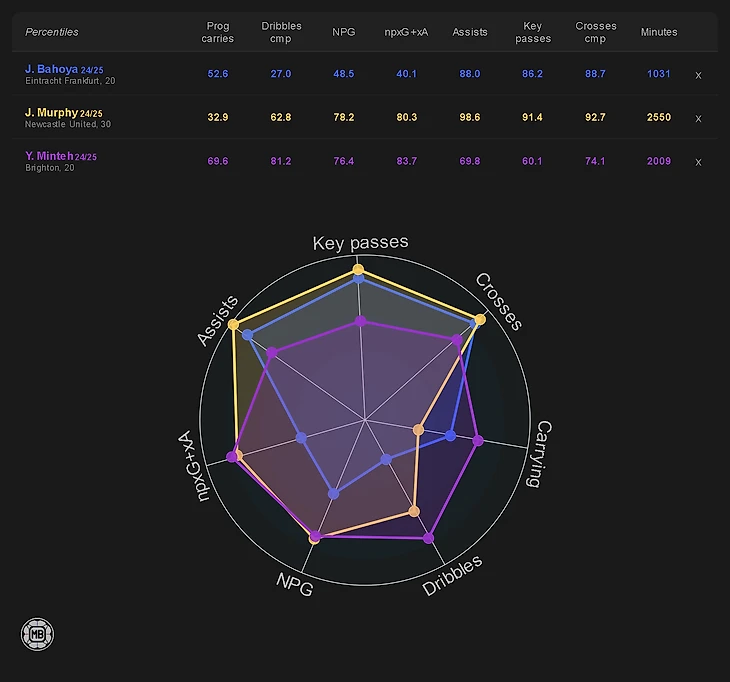Sort by Crosses cmp column header
730x682 pixels.
click(x=596, y=32)
